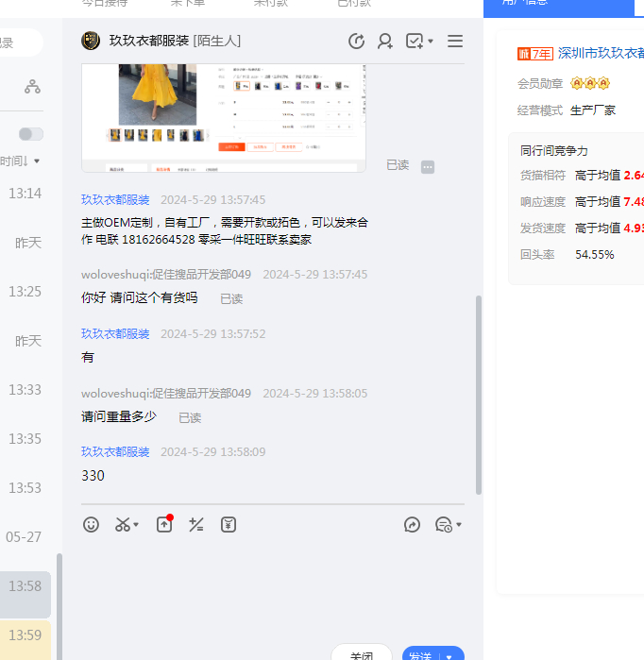644x660 pixels.
Task: Click the group hierarchy icon in left sidebar
Action: point(32,87)
